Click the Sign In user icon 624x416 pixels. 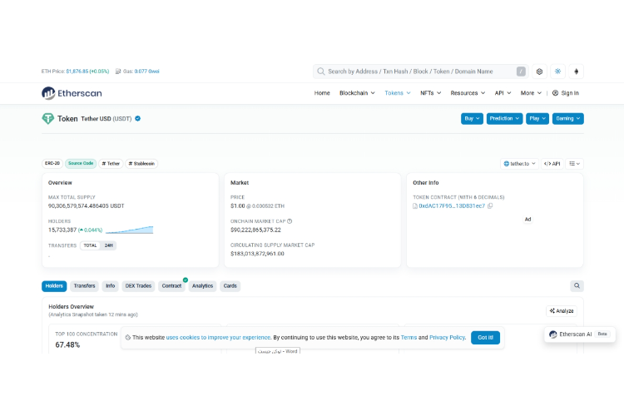click(x=555, y=93)
